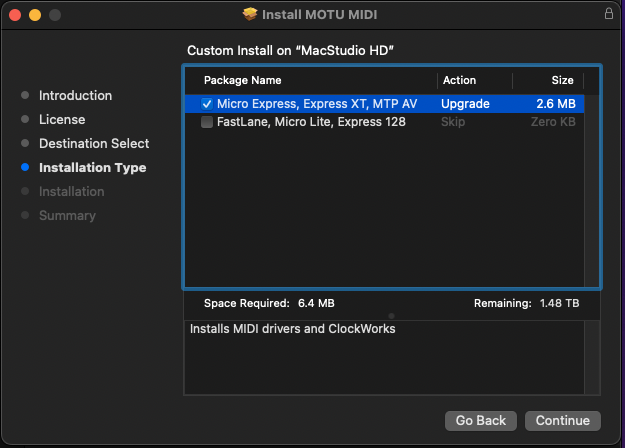Click the Skip action cell
Image resolution: width=625 pixels, height=448 pixels.
(x=453, y=122)
